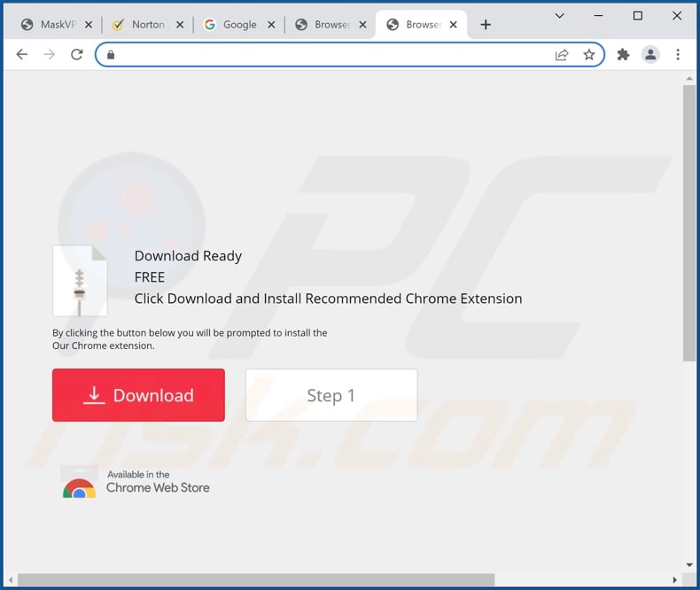
Task: Click the Chrome logo icon
Action: [79, 488]
